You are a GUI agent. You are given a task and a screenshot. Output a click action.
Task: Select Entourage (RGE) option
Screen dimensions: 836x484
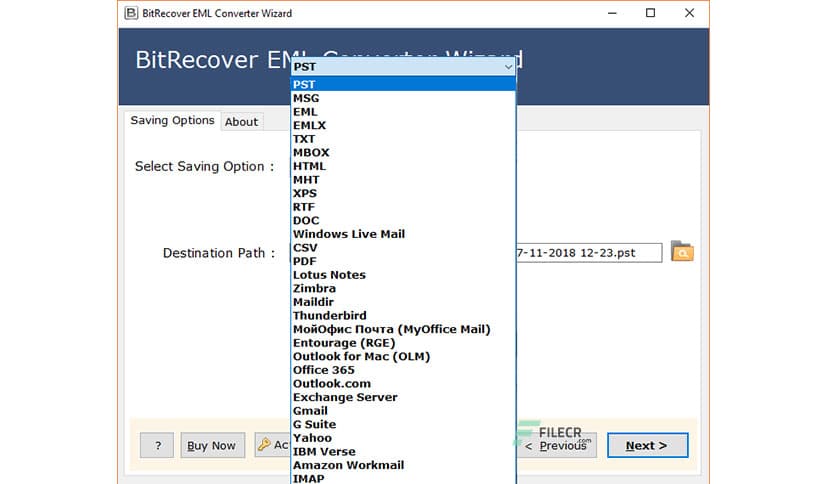tap(404, 343)
